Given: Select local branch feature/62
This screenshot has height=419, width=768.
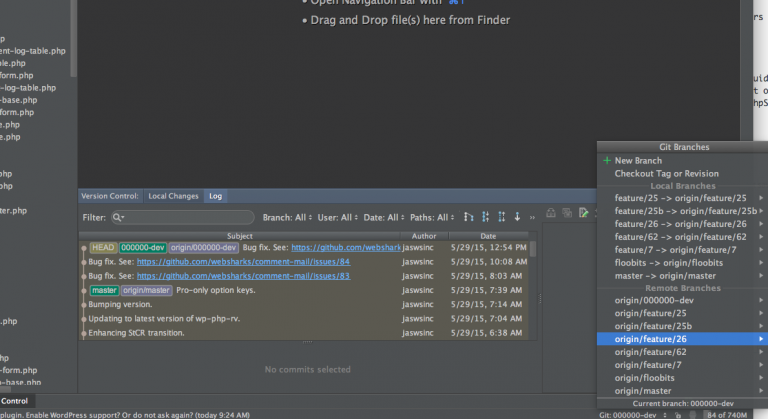Looking at the screenshot, I should (682, 237).
